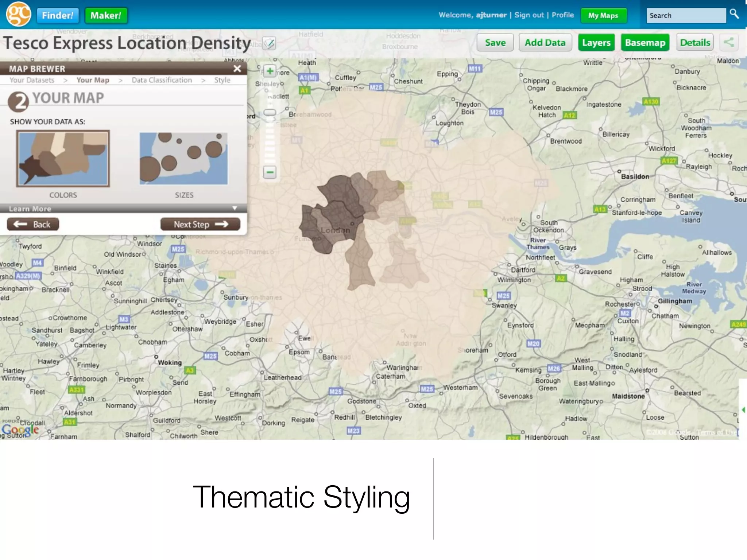Choose the SIZES display option
This screenshot has width=747, height=560.
tap(183, 159)
